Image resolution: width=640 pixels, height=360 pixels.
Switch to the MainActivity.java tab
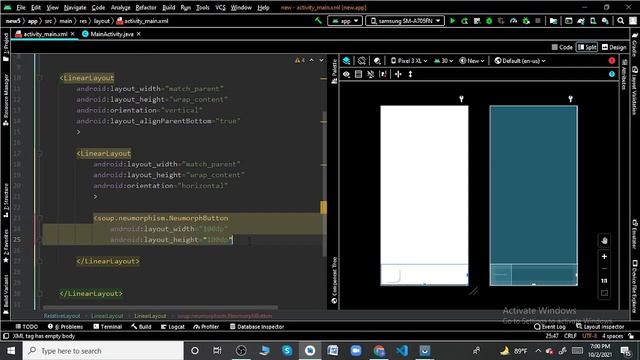(112, 34)
